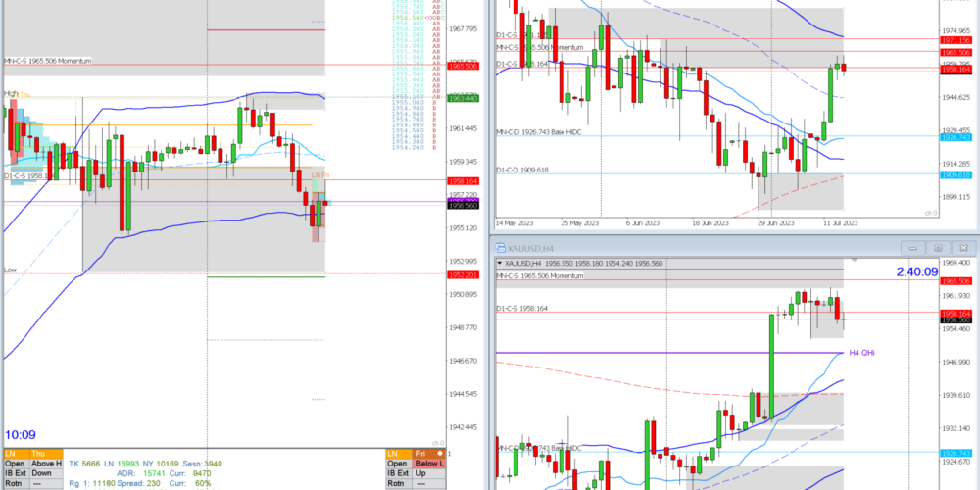Click the XAUUSD,H4 window chart icon
980x490 pixels.
[x=499, y=248]
